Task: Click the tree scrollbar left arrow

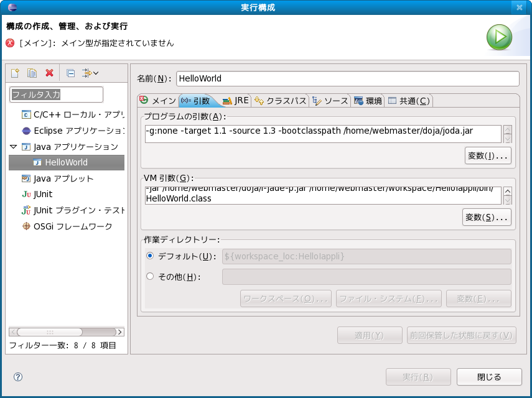Action: coord(13,332)
